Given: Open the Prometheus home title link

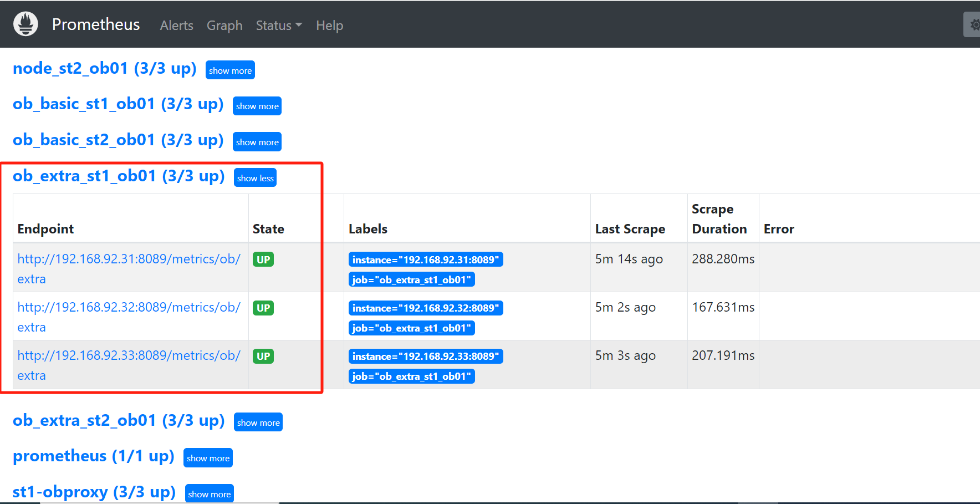Looking at the screenshot, I should point(96,24).
